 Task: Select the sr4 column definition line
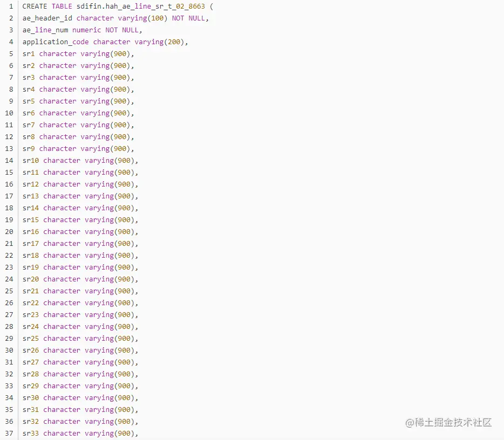pos(78,90)
